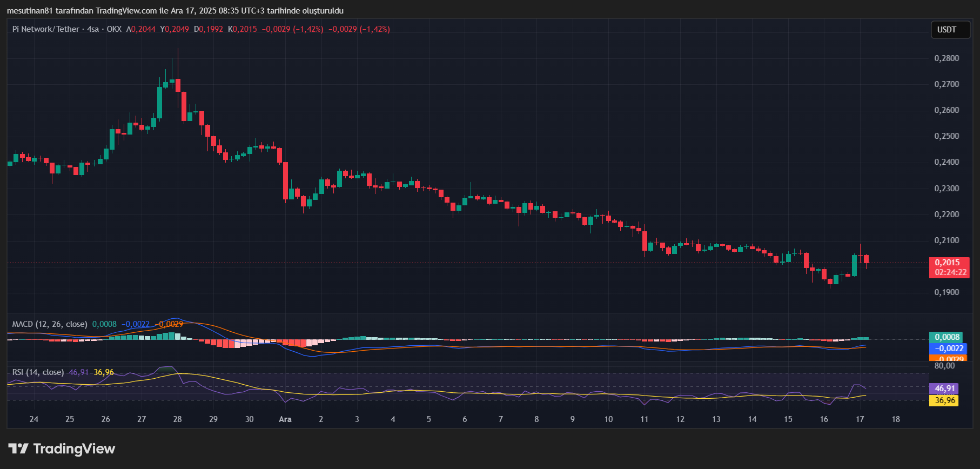This screenshot has height=469, width=980.
Task: Click the OKX exchange label in header
Action: (x=114, y=29)
